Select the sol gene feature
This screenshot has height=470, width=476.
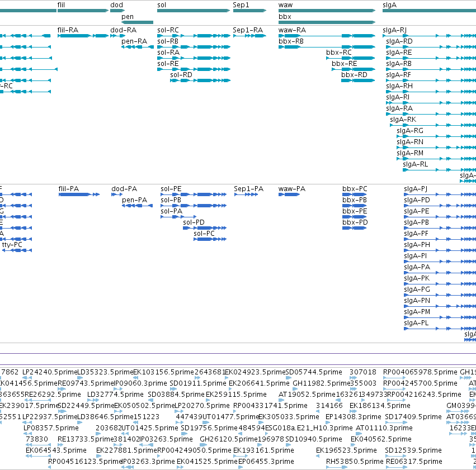point(194,11)
